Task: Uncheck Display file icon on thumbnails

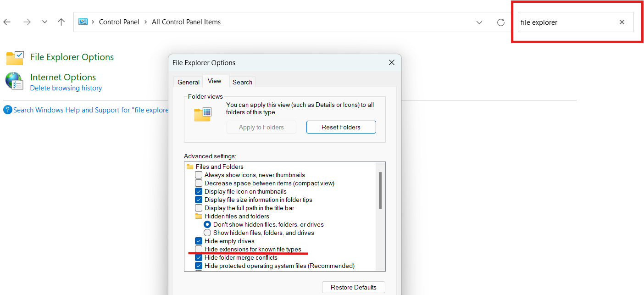Action: pyautogui.click(x=199, y=191)
